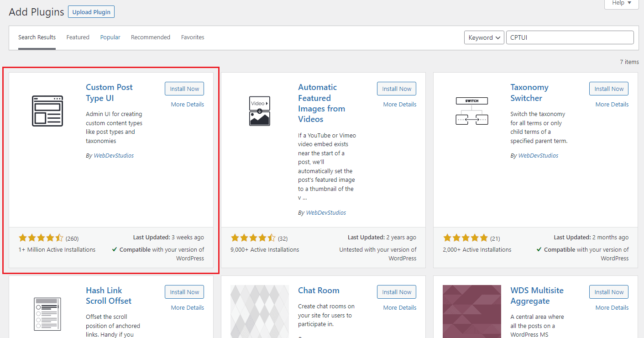Click the Chat Room plugin thumbnail
644x338 pixels.
[260, 312]
